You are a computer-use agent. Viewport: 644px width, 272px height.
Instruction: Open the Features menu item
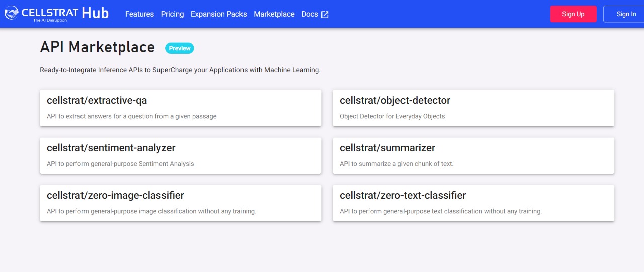pyautogui.click(x=139, y=14)
